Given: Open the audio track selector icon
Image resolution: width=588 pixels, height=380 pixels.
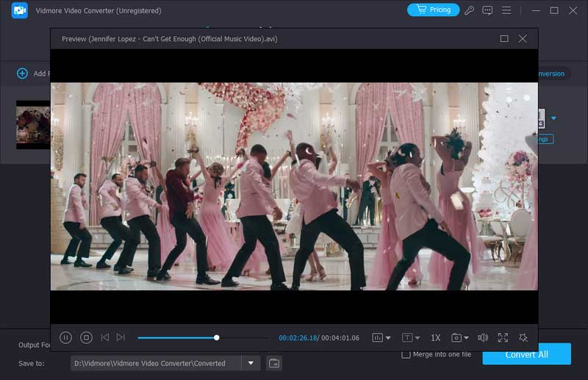Looking at the screenshot, I should pyautogui.click(x=377, y=337).
